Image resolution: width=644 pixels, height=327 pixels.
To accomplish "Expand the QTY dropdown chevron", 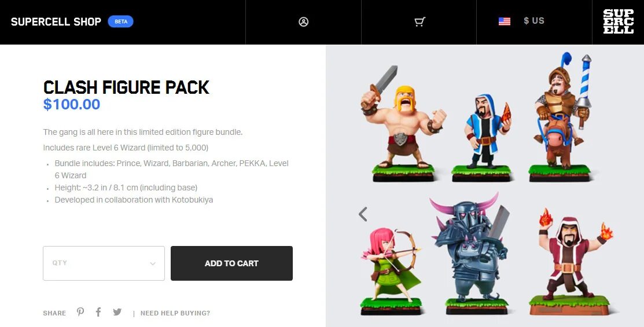I will tap(153, 264).
